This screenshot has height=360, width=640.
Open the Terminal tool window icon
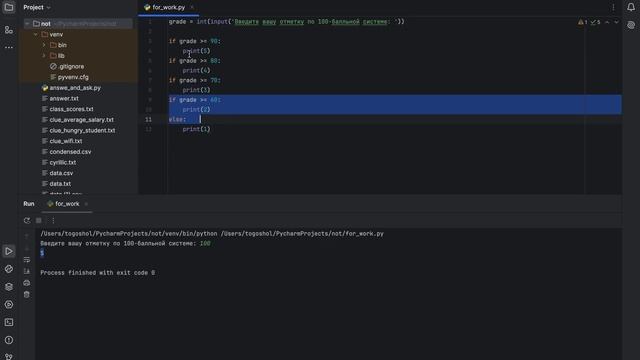[x=9, y=322]
